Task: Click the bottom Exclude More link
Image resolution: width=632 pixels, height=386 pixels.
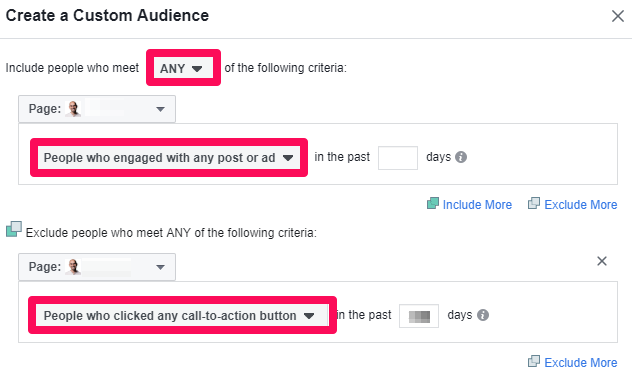Action: pos(581,363)
